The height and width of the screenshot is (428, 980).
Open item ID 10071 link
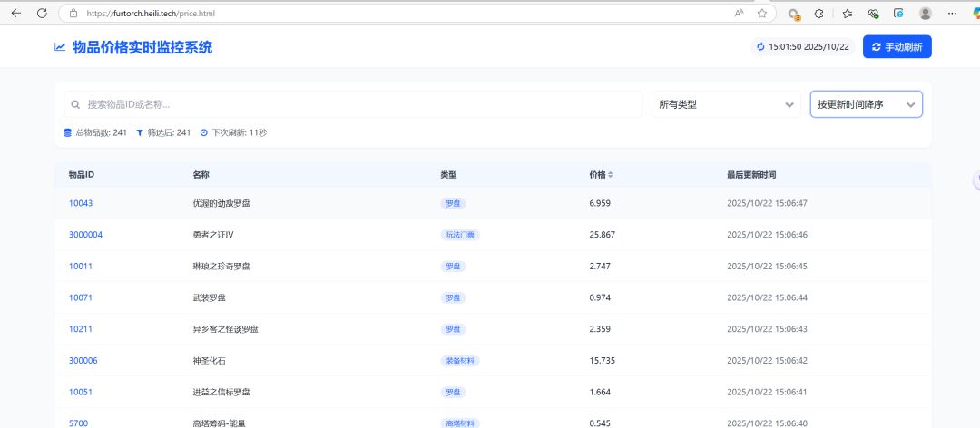click(x=81, y=297)
